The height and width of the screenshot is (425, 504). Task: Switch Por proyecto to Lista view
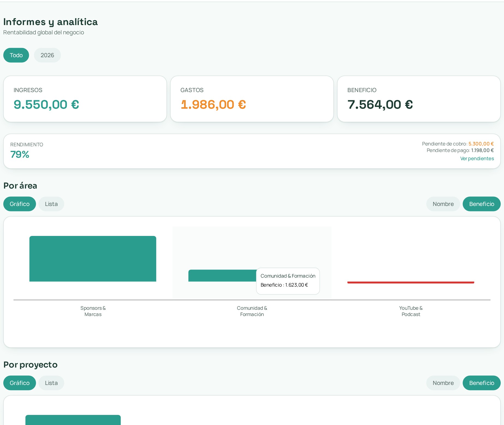(51, 383)
